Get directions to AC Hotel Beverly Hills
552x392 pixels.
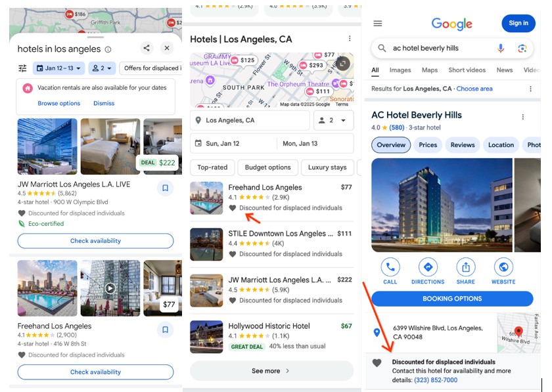click(428, 267)
